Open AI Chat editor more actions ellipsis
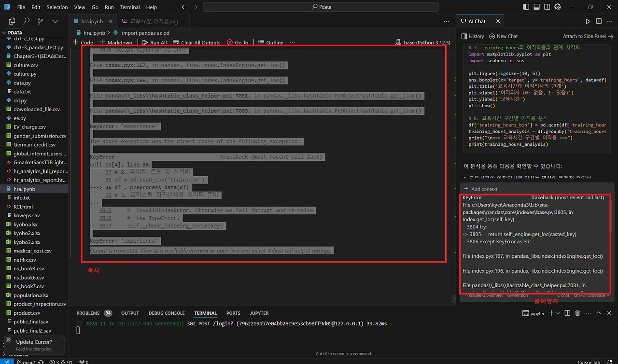This screenshot has height=364, width=618. point(609,21)
